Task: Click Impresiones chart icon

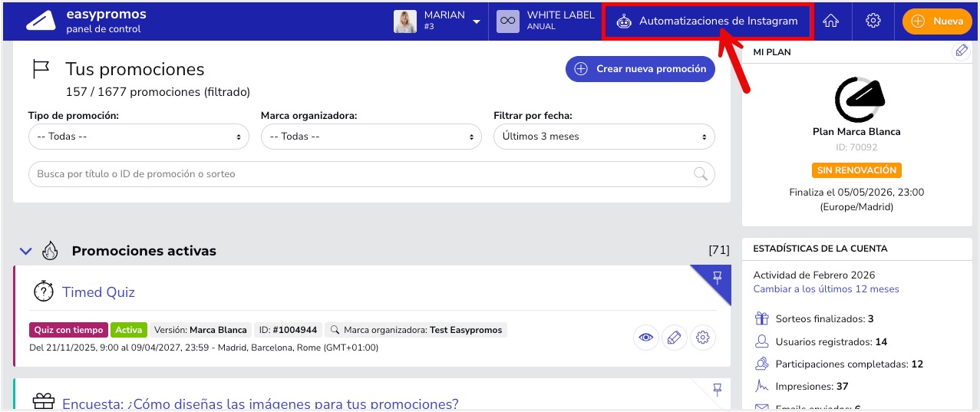Action: [761, 386]
